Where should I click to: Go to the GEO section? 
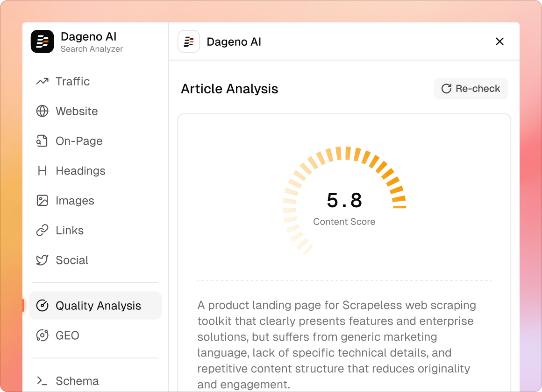coord(67,336)
